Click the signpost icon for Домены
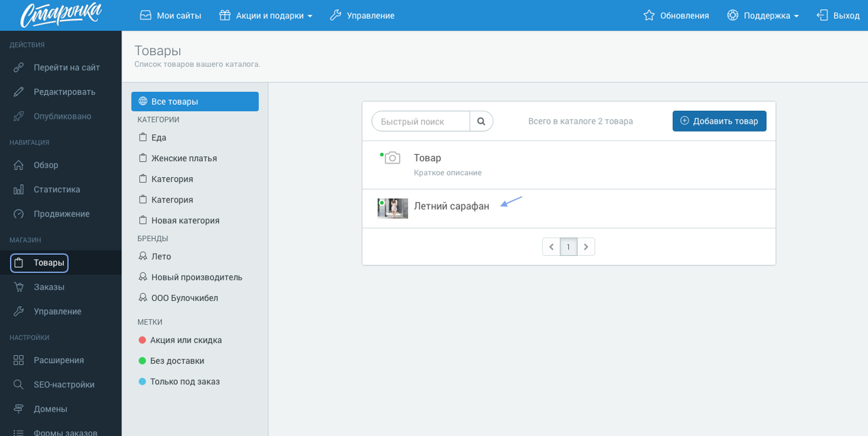The width and height of the screenshot is (868, 436). 19,409
